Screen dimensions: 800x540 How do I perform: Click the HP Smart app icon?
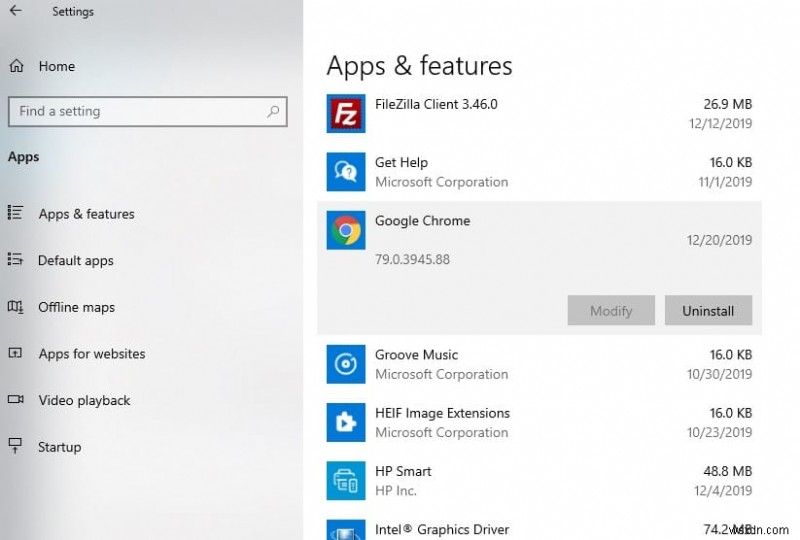click(x=346, y=480)
